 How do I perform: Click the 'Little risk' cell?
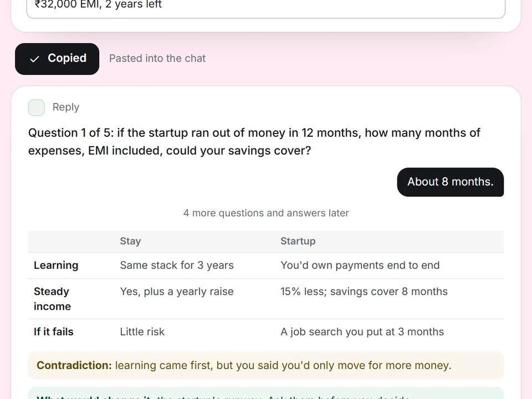click(142, 331)
